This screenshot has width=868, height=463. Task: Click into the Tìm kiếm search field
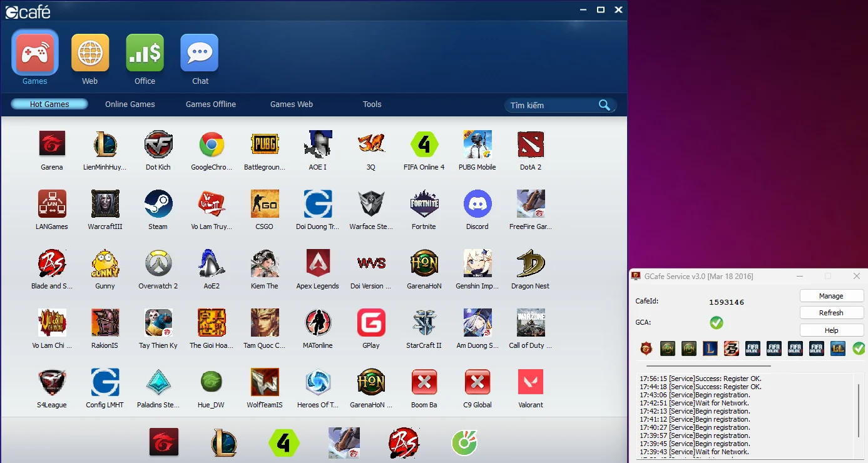pos(551,105)
